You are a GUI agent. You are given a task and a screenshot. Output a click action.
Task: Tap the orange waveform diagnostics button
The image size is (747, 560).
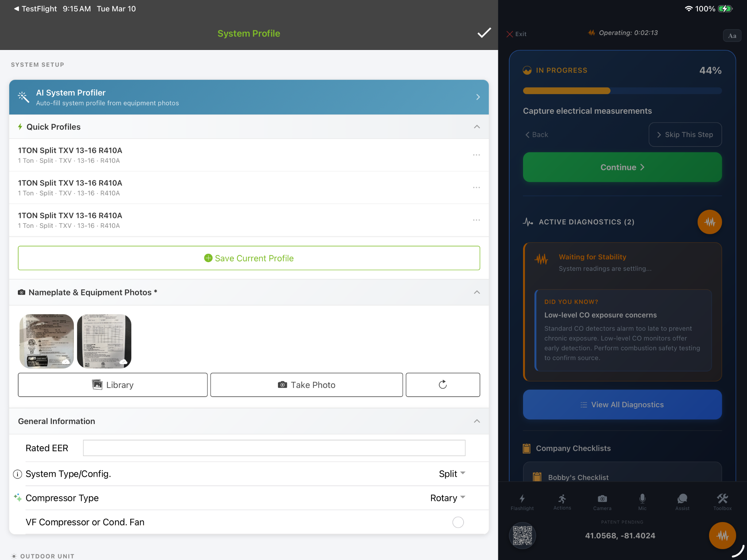709,222
